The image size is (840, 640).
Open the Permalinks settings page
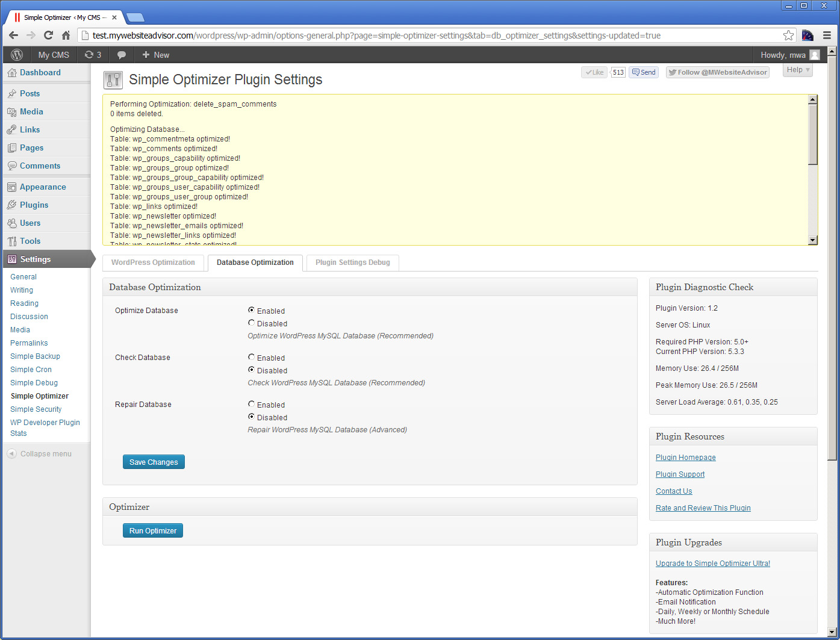29,343
